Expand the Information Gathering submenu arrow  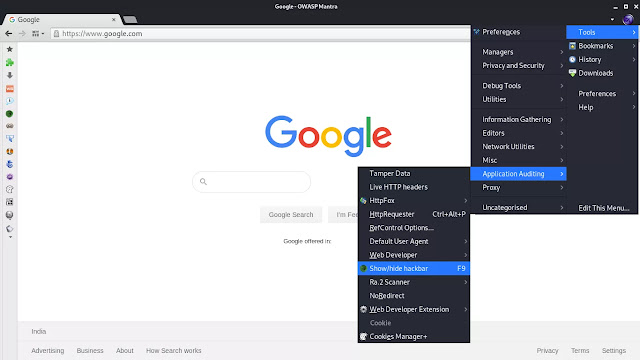(562, 119)
